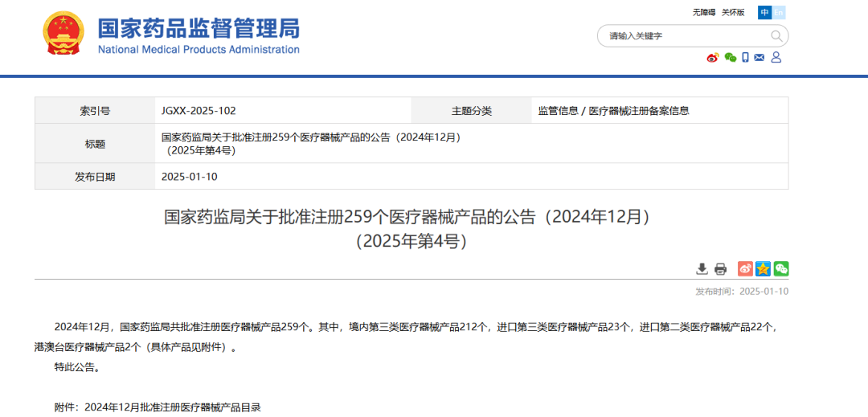The height and width of the screenshot is (417, 868).
Task: Open the WeChat icon below the search box
Action: click(x=731, y=58)
